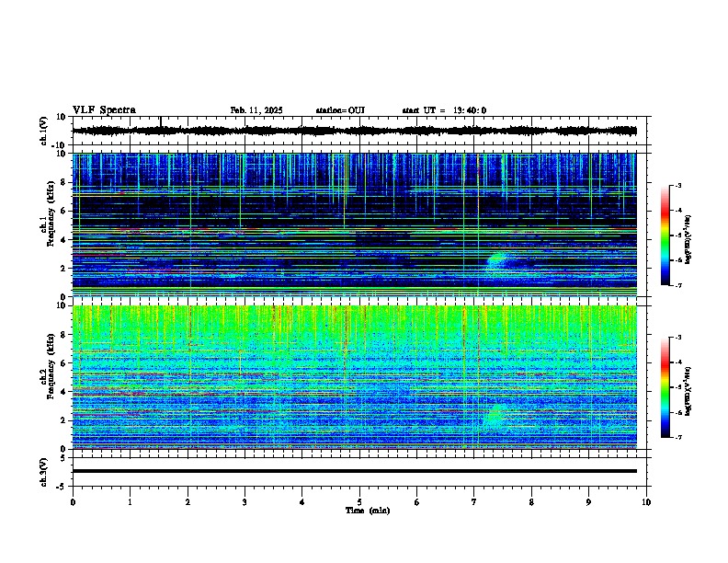Viewport: 728px width, 563px height.
Task: Click the "-3" label on ch.2 colorbar
Action: pyautogui.click(x=677, y=338)
